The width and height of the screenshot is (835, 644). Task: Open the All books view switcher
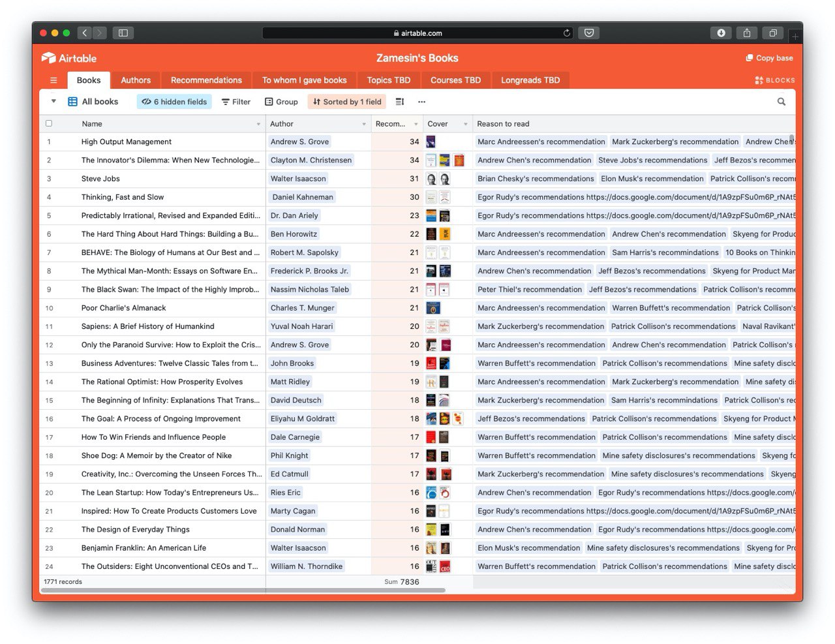click(93, 102)
